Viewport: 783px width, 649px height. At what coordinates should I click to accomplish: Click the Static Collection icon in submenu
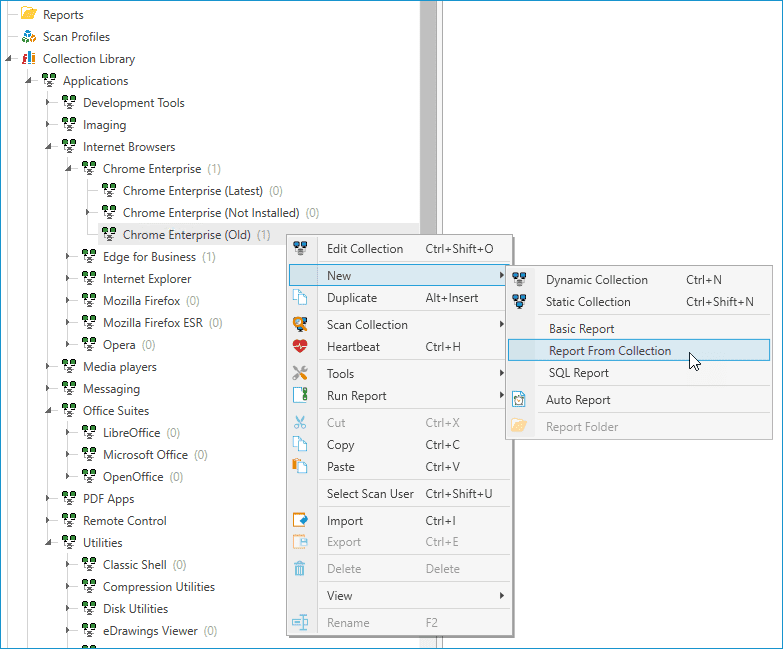519,301
